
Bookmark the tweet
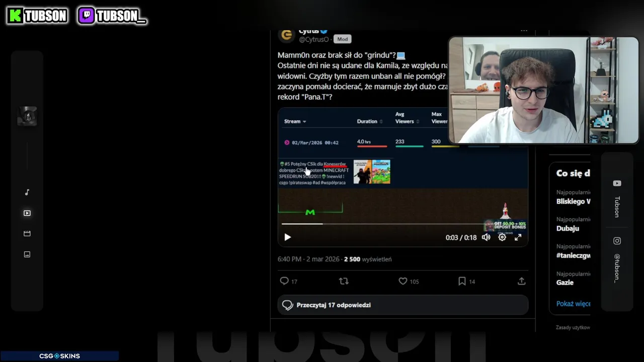[462, 281]
